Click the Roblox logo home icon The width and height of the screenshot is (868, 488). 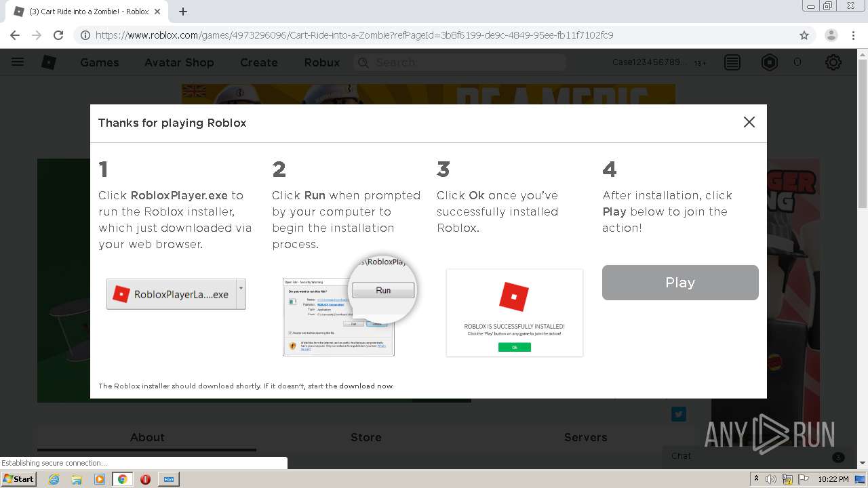point(49,62)
